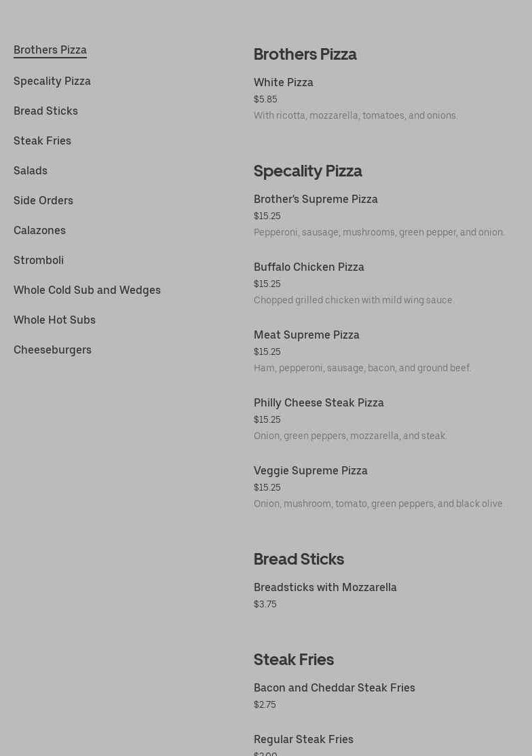Click the Philly Cheese Steak Pizza item

319,403
